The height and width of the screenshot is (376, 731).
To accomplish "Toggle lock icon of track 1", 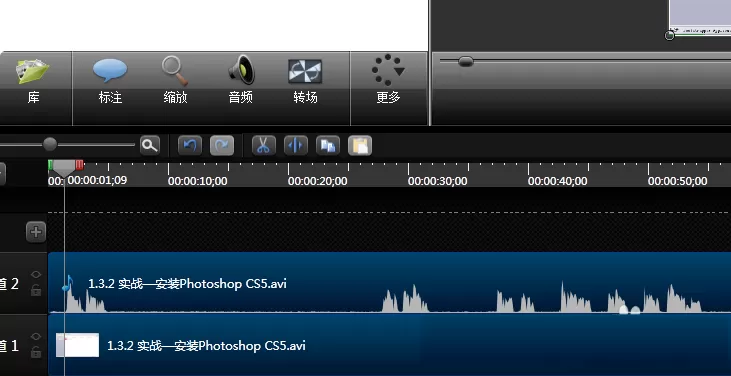I will pos(36,352).
